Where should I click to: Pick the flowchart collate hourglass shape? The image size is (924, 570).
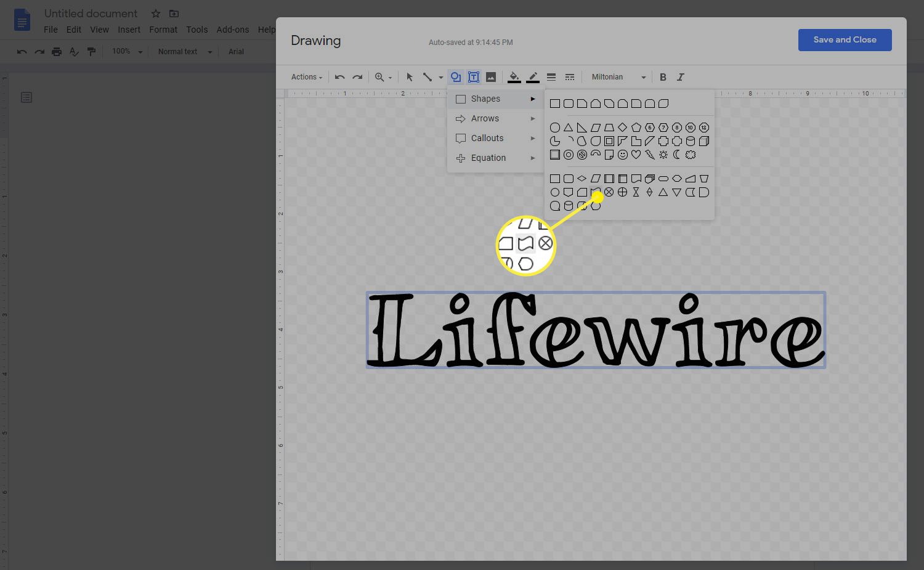point(636,192)
